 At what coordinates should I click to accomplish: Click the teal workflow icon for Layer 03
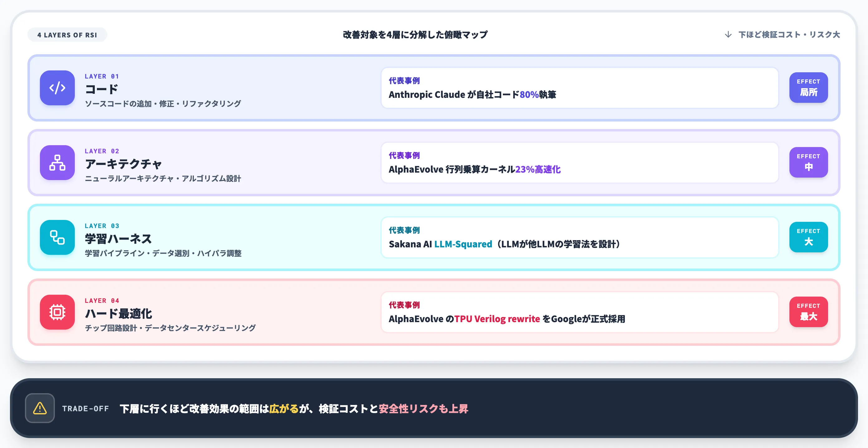[x=57, y=237]
